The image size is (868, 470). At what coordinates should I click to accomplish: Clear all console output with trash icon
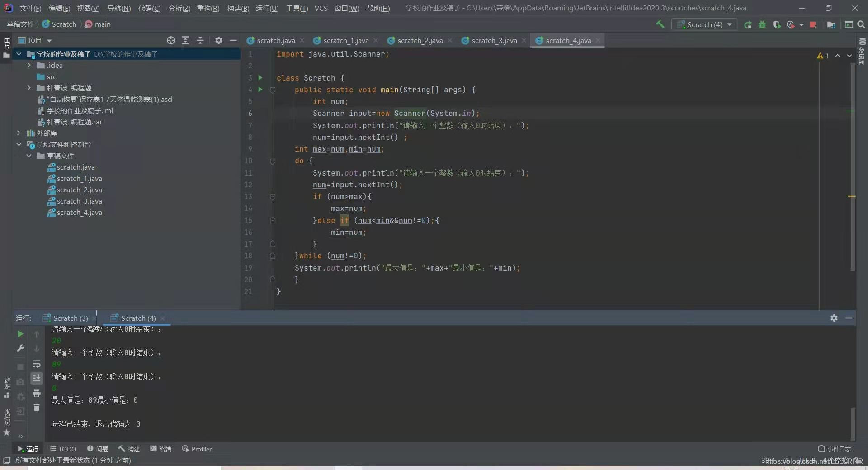tap(37, 408)
